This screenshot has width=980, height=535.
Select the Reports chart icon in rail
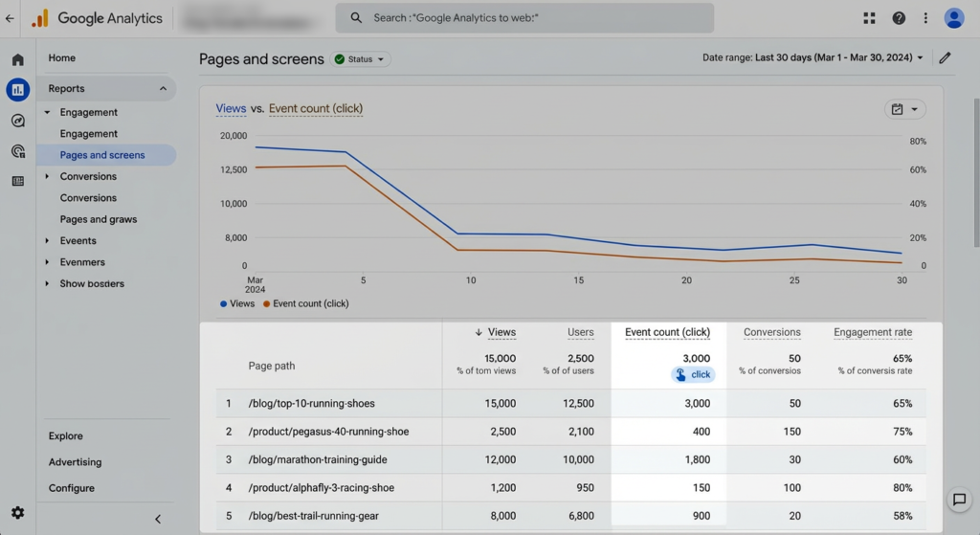(x=17, y=90)
